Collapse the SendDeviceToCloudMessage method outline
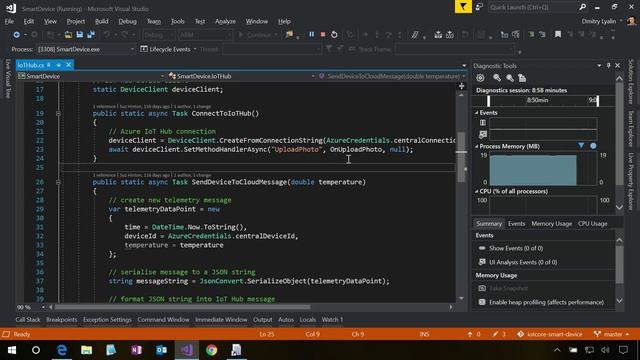This screenshot has width=640, height=360. click(58, 182)
